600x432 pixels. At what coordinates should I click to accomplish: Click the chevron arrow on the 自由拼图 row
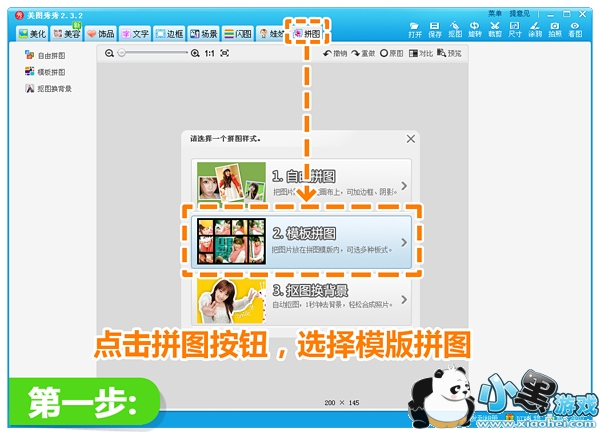404,186
